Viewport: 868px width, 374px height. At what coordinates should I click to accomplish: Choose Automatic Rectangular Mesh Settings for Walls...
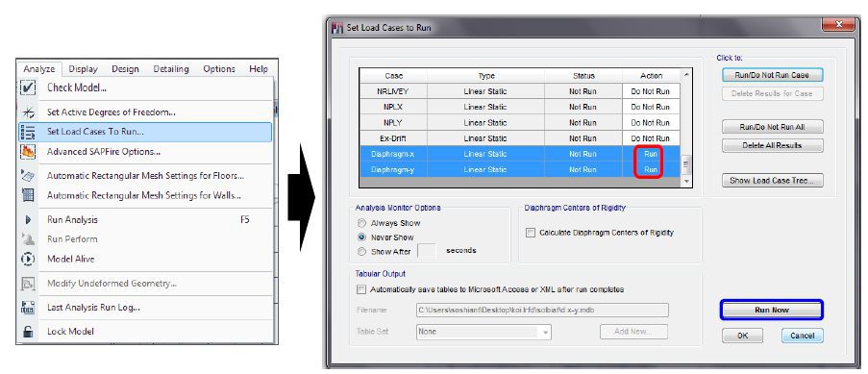[x=145, y=195]
